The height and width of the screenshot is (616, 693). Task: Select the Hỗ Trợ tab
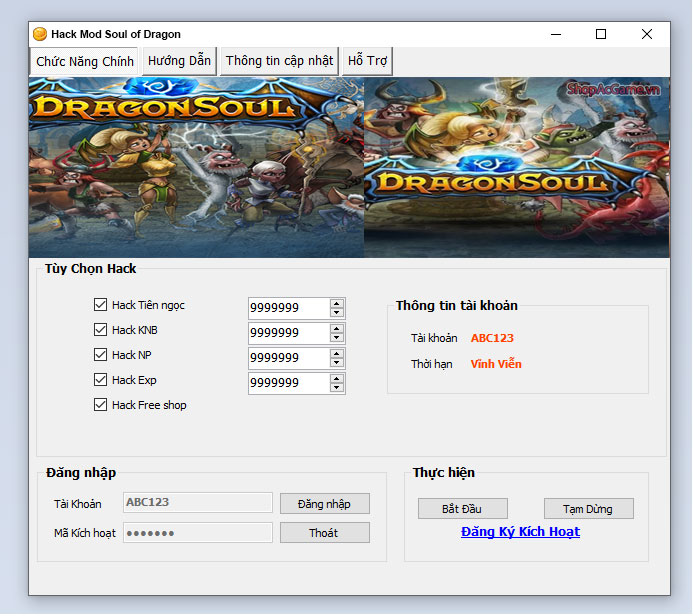click(x=367, y=61)
